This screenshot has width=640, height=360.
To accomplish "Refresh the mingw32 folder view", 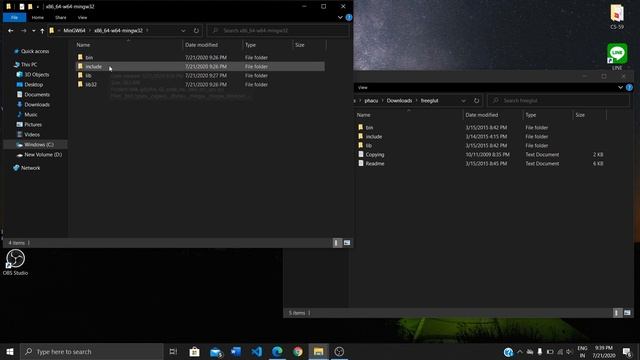I will (196, 31).
